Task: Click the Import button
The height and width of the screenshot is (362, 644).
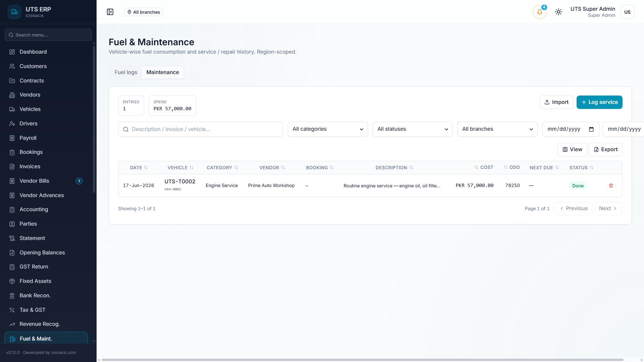Action: point(556,102)
